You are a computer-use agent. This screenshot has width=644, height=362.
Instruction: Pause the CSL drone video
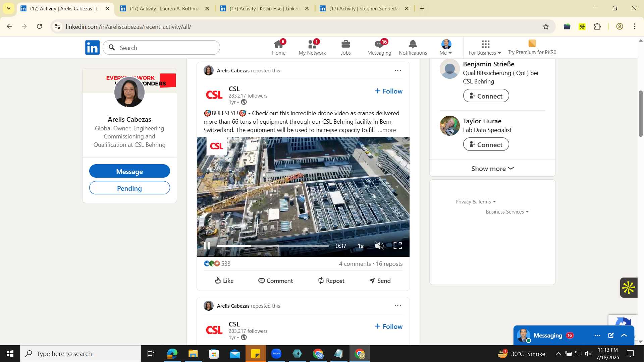coord(207,246)
